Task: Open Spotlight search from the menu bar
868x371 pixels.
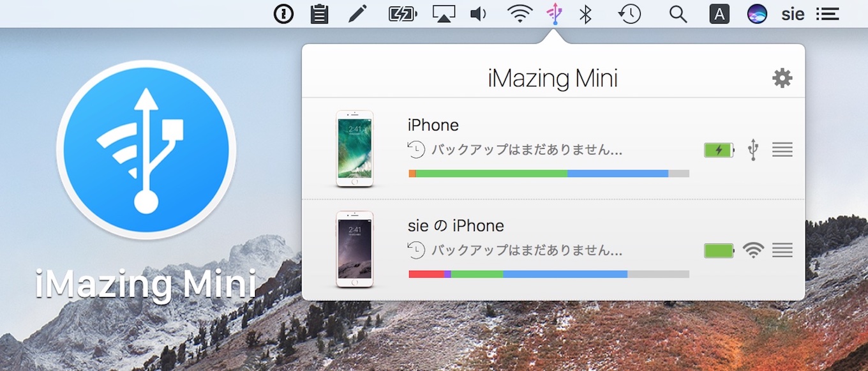Action: [677, 13]
